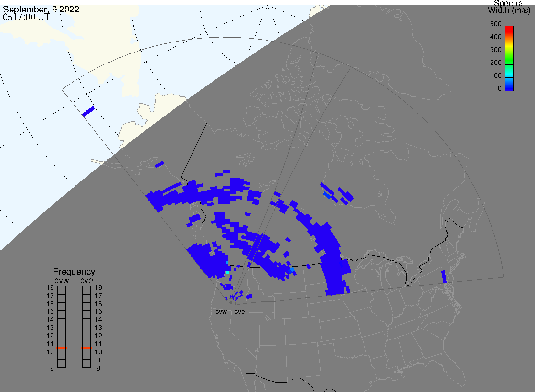The width and height of the screenshot is (535, 392).
Task: Click the time stamp "0517:00 UT"
Action: tap(26, 17)
